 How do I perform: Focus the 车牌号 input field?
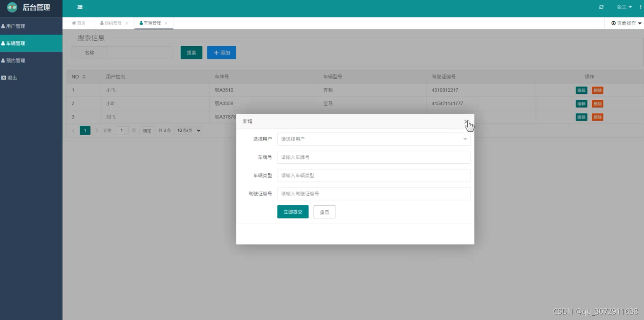[x=374, y=157]
